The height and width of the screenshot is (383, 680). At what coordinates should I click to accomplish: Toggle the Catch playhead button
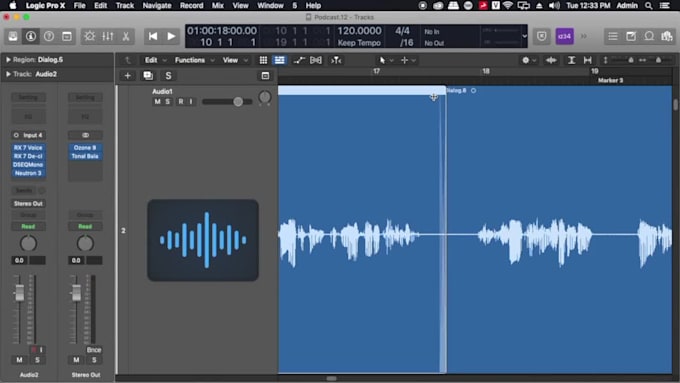point(337,60)
